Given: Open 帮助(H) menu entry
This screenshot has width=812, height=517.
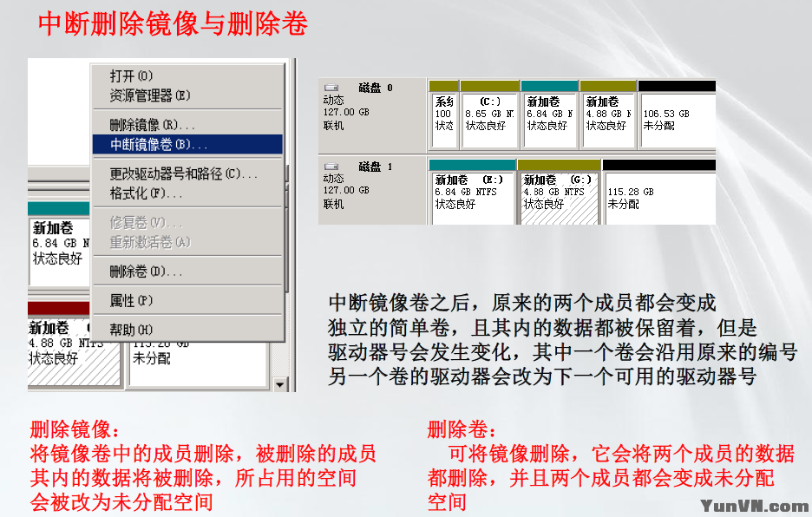Looking at the screenshot, I should coord(188,330).
